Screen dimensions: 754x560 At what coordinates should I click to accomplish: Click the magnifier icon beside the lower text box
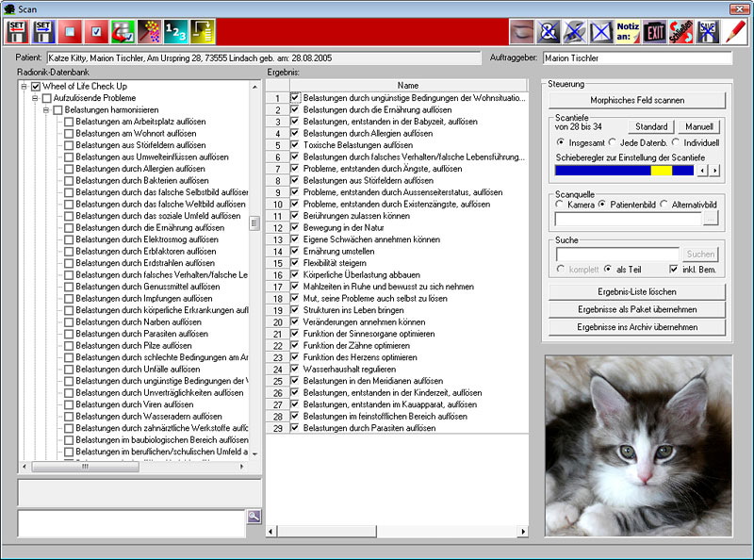(254, 517)
